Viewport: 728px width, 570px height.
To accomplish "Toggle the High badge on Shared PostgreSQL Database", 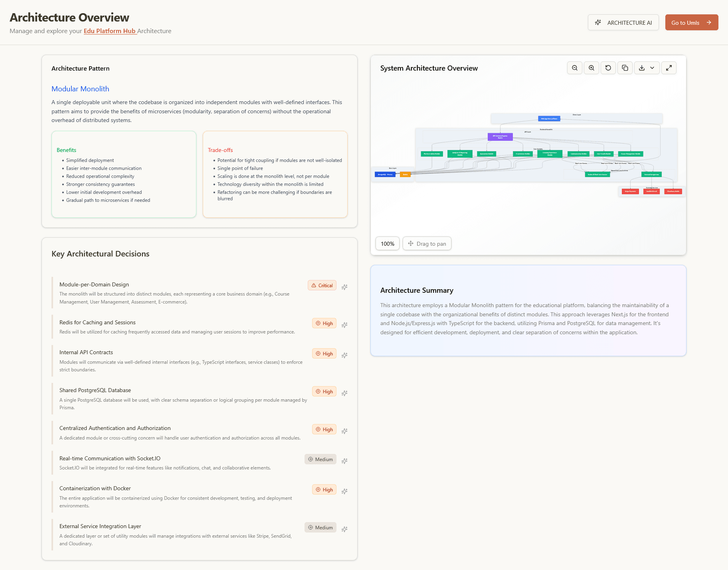I will point(324,391).
